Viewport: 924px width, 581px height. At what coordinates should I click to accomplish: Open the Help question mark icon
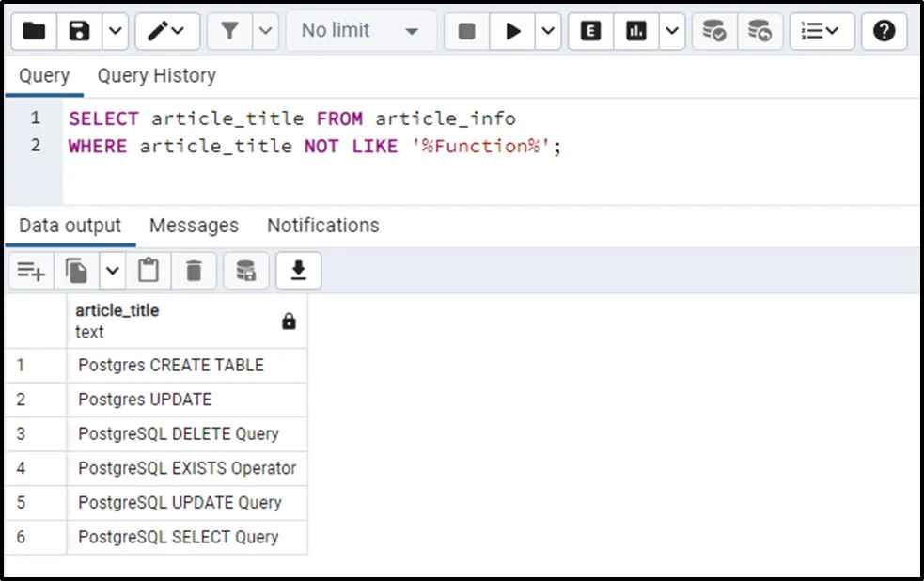(x=884, y=31)
